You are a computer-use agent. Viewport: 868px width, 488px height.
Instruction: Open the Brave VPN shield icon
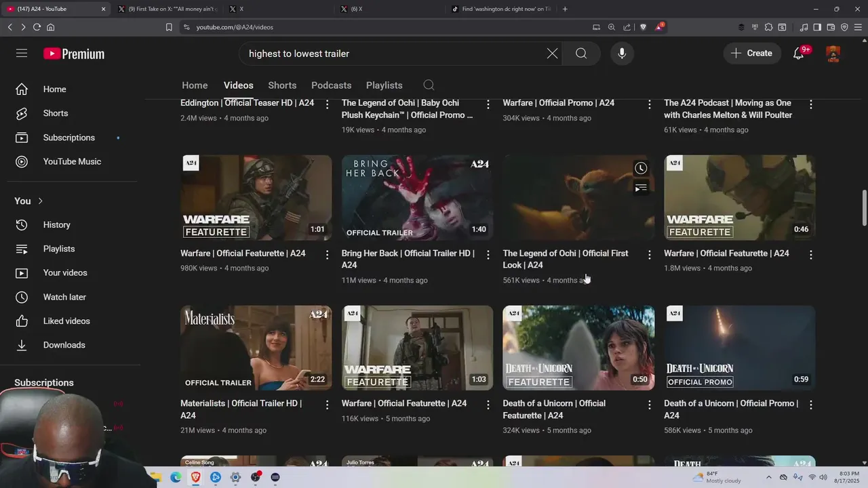[x=844, y=27]
